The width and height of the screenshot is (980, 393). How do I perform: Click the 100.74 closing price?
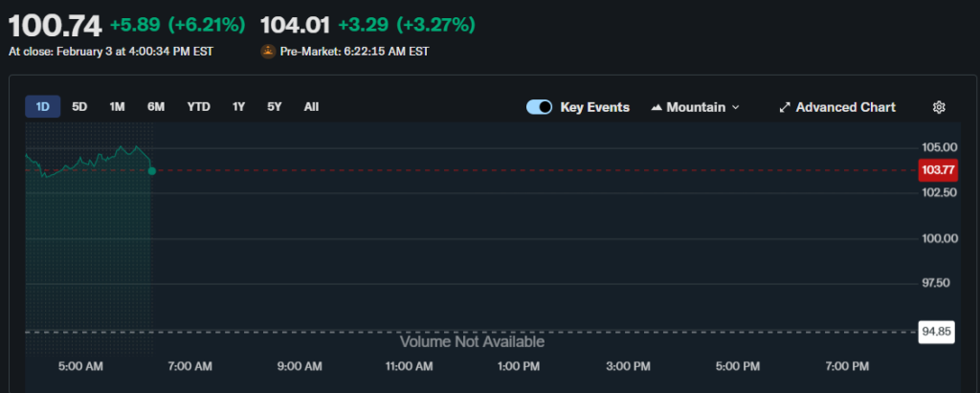55,26
